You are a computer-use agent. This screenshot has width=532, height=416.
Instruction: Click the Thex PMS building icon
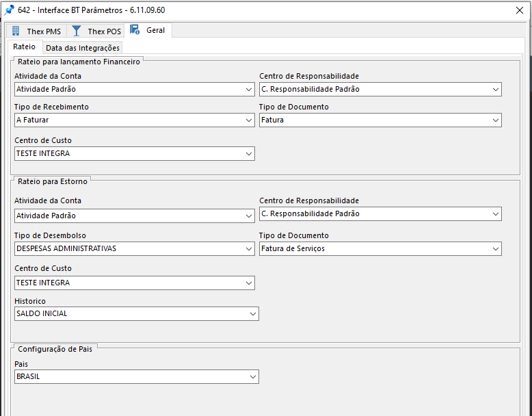tap(16, 31)
